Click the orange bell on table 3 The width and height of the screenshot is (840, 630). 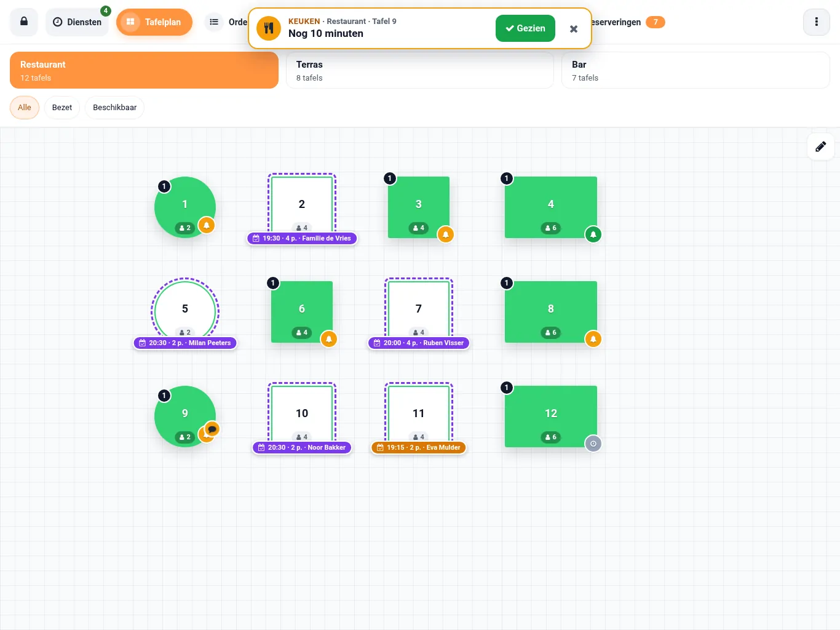pyautogui.click(x=446, y=234)
